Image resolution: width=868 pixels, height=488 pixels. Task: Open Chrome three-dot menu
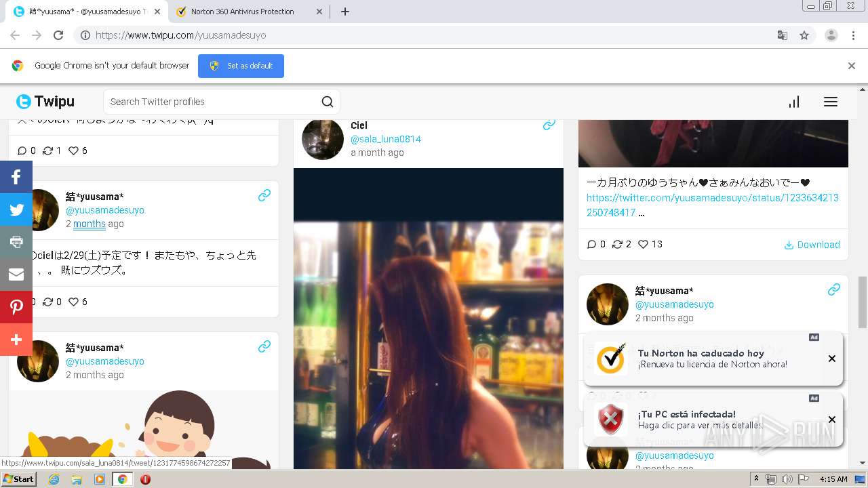[x=854, y=35]
